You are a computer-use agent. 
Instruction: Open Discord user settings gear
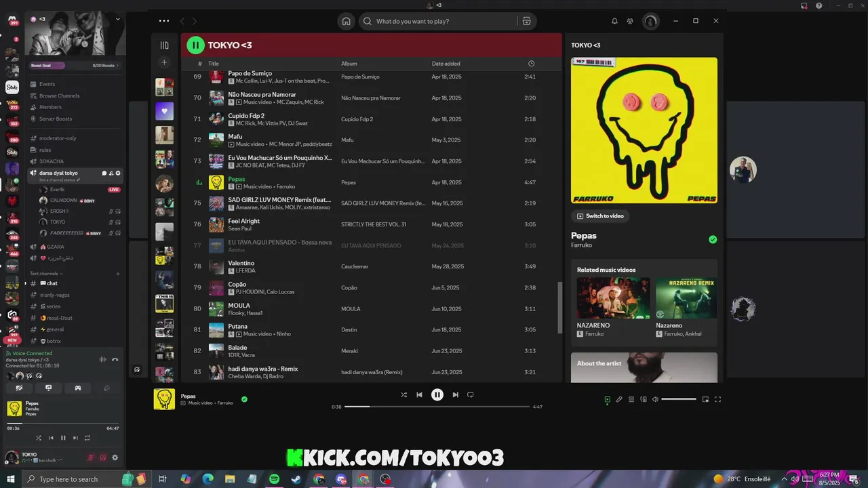click(115, 458)
